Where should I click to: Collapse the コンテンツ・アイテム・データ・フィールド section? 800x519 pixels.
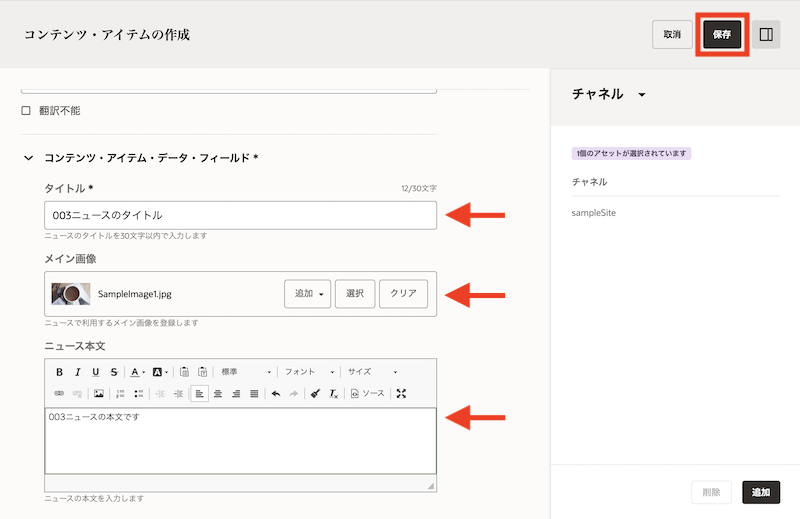click(x=28, y=158)
